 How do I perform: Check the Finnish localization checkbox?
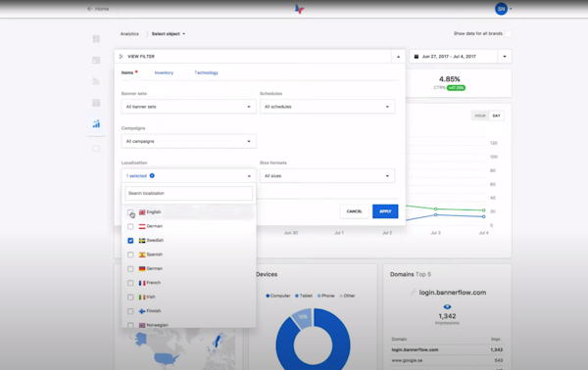[x=130, y=311]
